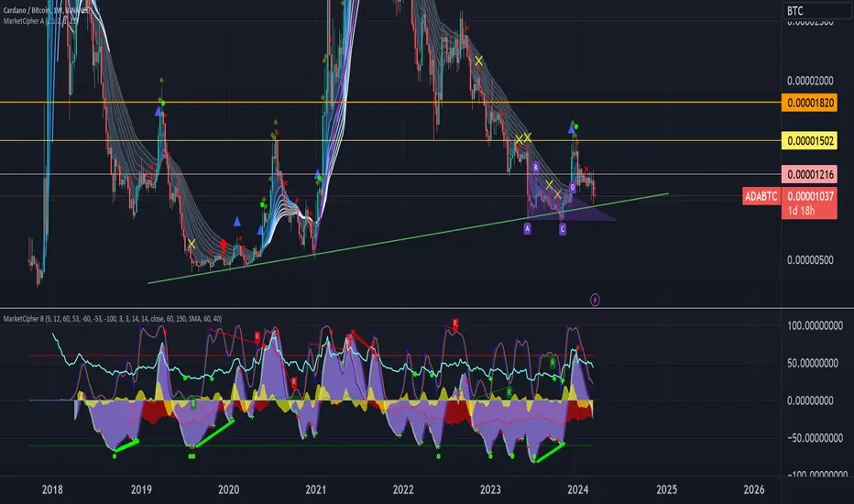This screenshot has width=854, height=504.
Task: Select the yellow 0.00001502 price label
Action: point(809,140)
